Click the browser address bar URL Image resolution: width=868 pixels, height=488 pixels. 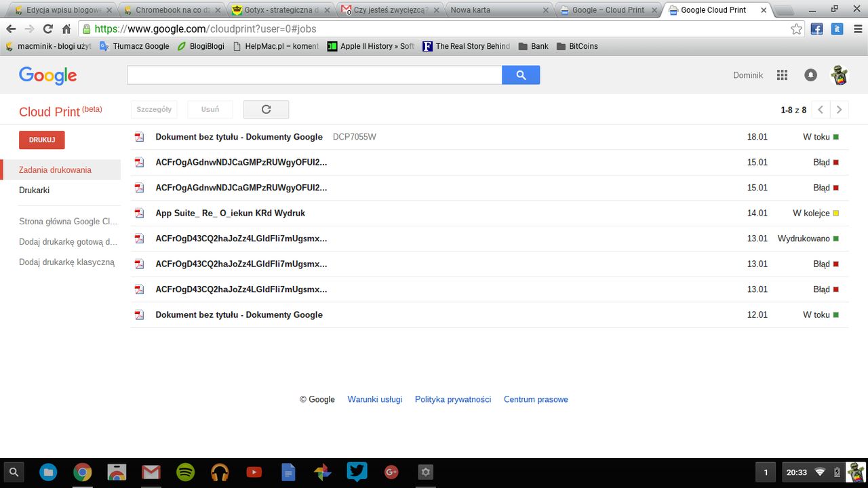205,29
